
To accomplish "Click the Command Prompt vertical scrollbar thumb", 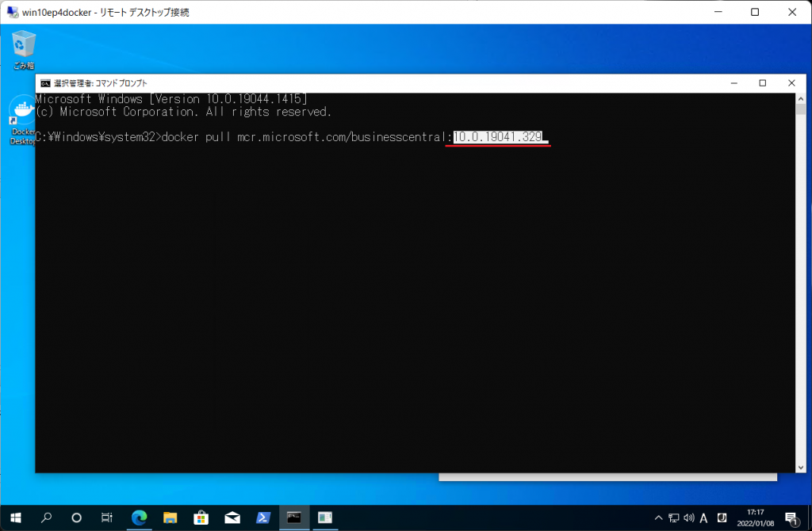I will pos(801,109).
